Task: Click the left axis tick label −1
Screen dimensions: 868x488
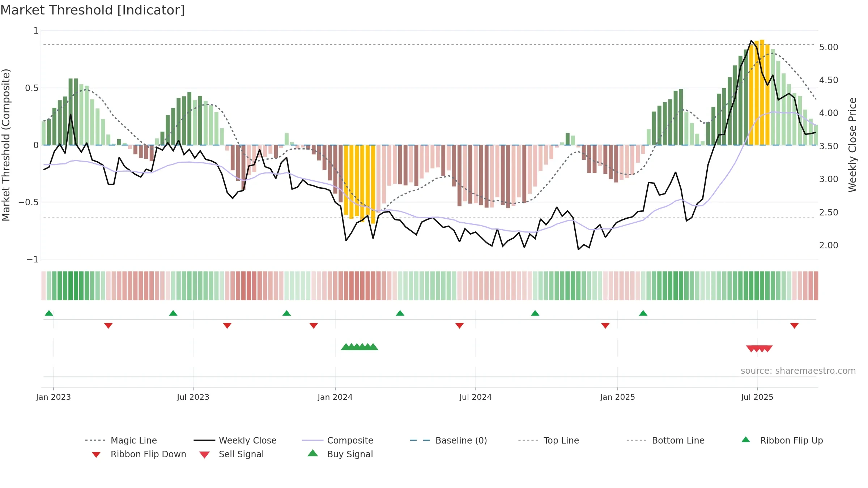Action: tap(33, 259)
